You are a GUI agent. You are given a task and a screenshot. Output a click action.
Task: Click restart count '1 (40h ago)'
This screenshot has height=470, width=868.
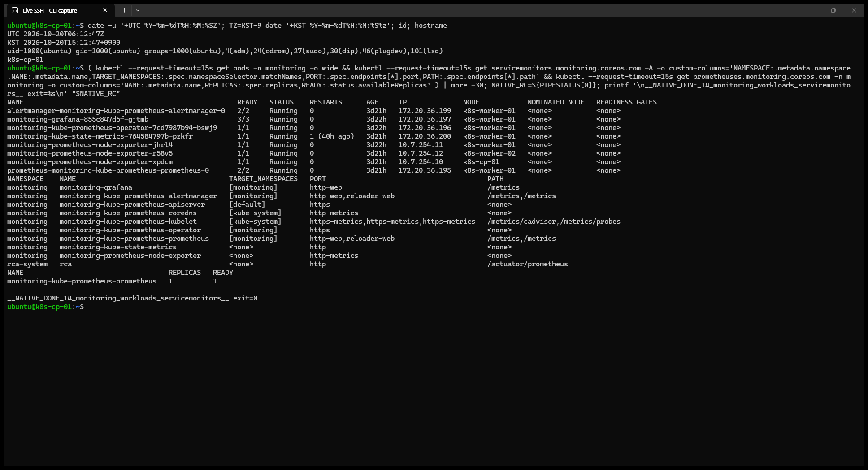(x=332, y=136)
